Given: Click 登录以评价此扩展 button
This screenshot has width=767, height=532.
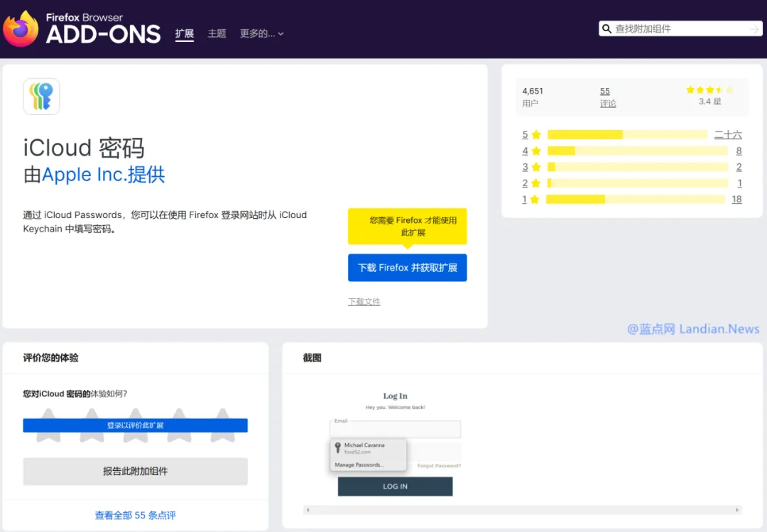Looking at the screenshot, I should pyautogui.click(x=136, y=425).
